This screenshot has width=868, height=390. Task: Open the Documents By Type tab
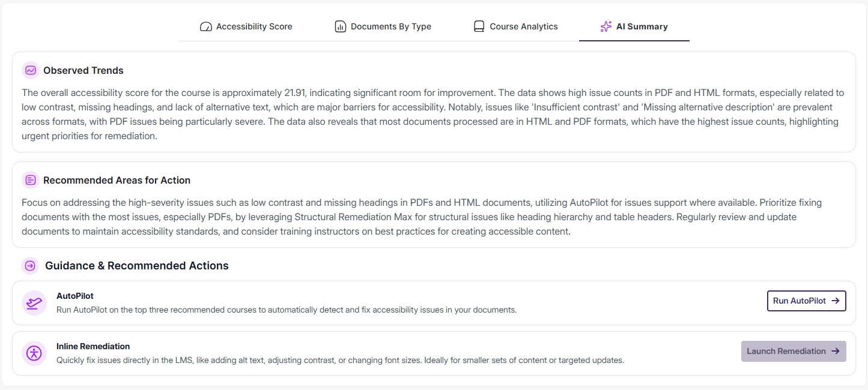pyautogui.click(x=383, y=26)
